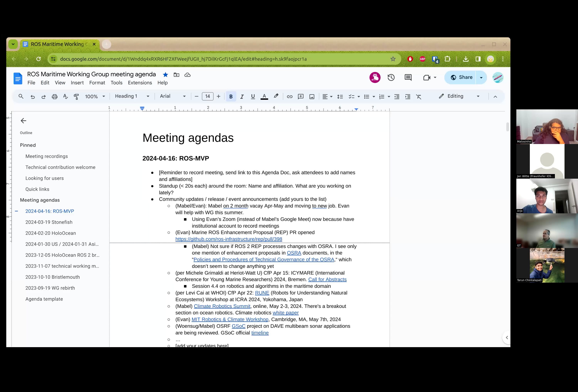Click the search menus magnifier icon

point(21,96)
